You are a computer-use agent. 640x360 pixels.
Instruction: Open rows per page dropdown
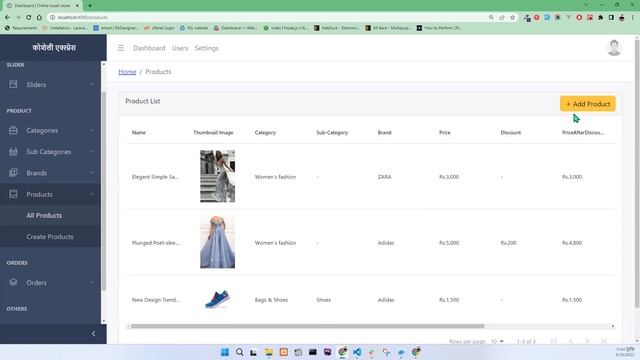pyautogui.click(x=497, y=341)
